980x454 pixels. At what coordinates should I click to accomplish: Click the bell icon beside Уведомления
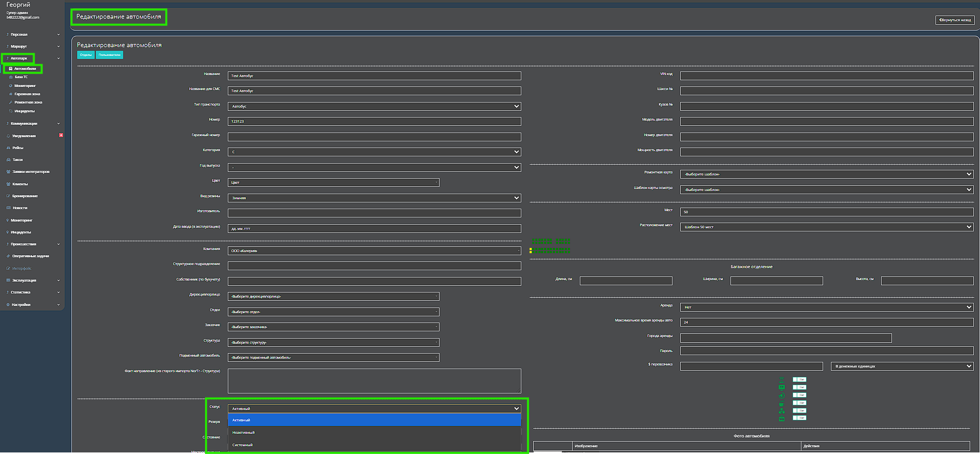[8, 136]
